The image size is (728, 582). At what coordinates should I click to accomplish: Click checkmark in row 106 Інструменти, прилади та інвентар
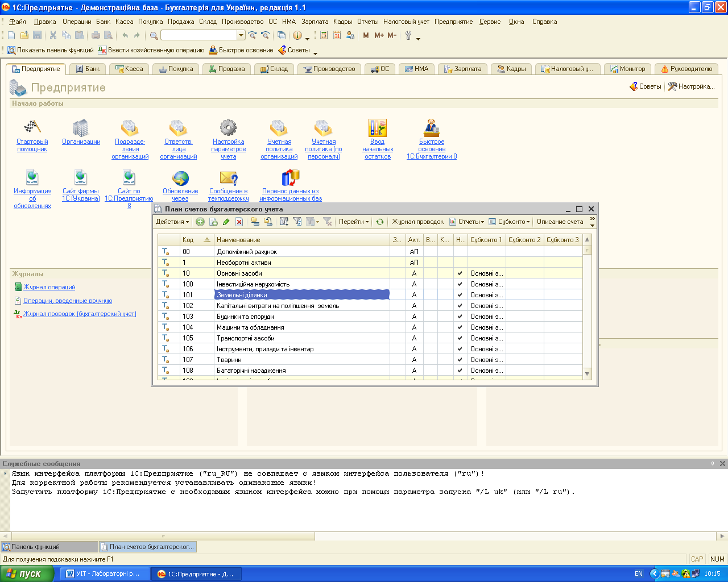pyautogui.click(x=460, y=349)
